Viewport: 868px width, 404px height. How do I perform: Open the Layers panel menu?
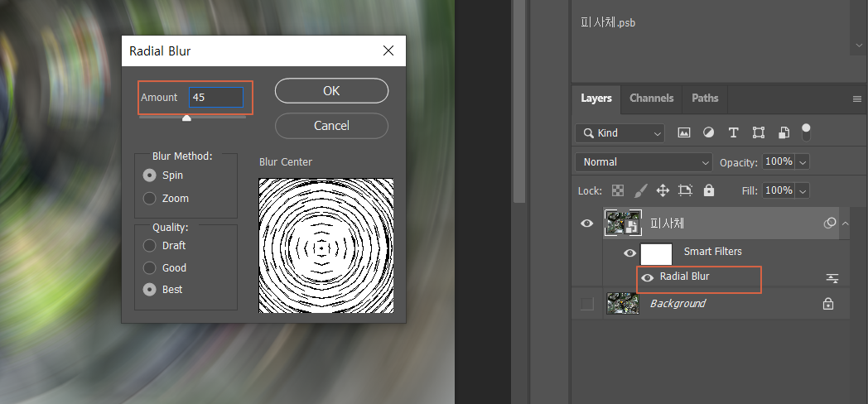[x=857, y=99]
